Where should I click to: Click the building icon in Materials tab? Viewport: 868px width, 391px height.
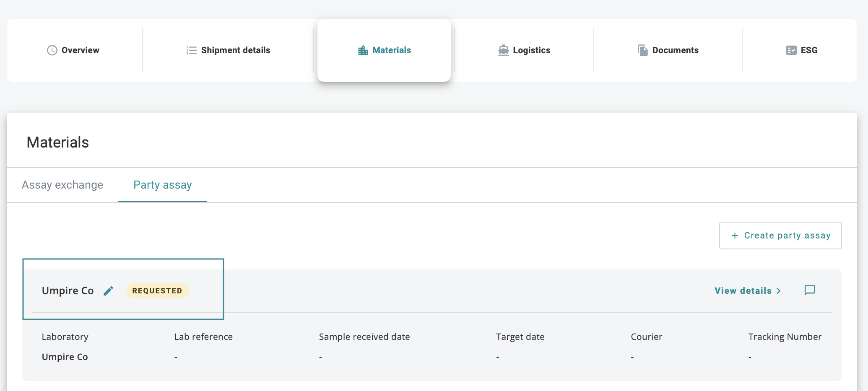point(363,51)
